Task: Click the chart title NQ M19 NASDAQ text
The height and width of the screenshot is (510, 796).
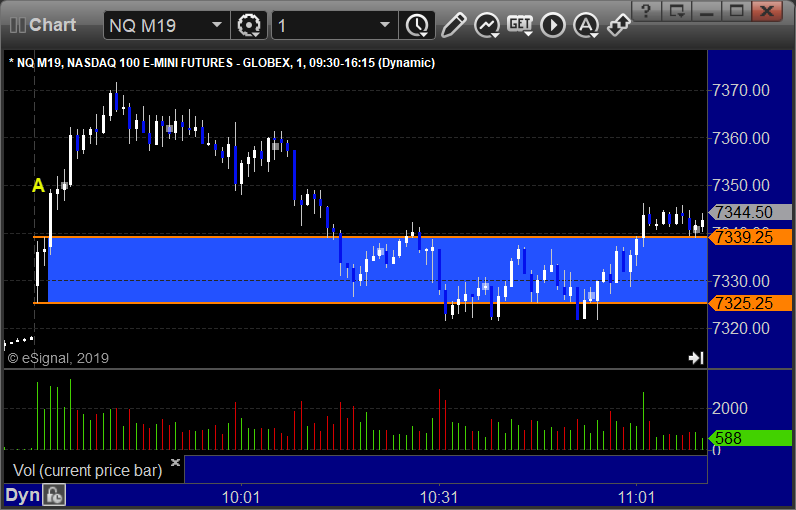Action: pyautogui.click(x=222, y=63)
